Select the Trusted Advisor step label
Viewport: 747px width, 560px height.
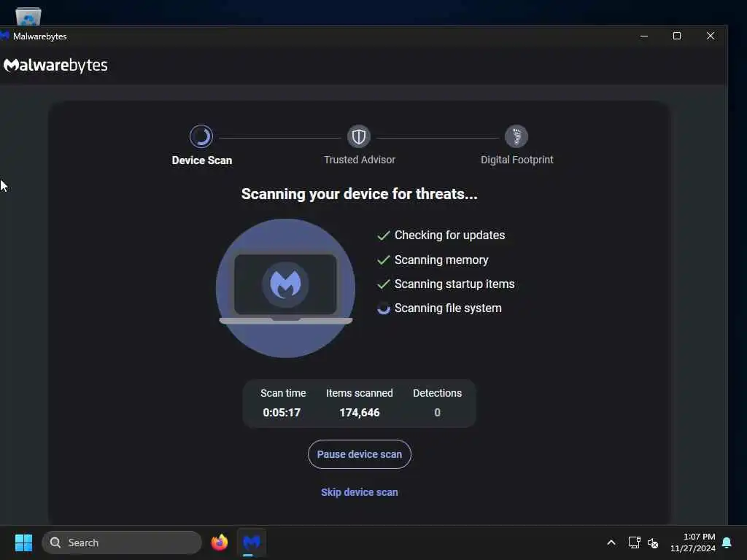tap(360, 160)
